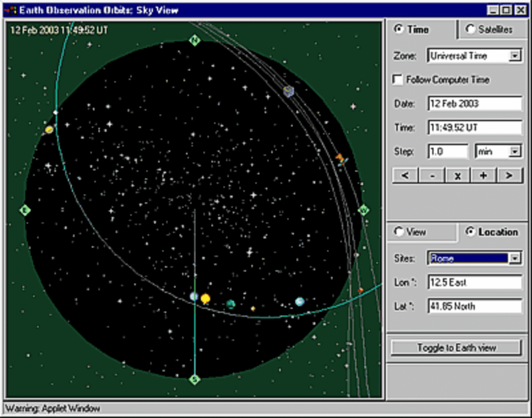Click the plus time step button

pos(484,175)
